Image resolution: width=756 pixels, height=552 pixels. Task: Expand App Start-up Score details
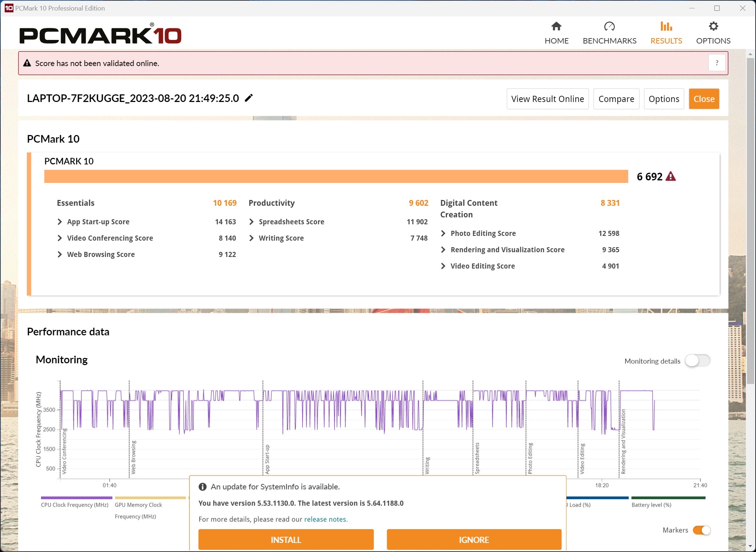click(60, 222)
